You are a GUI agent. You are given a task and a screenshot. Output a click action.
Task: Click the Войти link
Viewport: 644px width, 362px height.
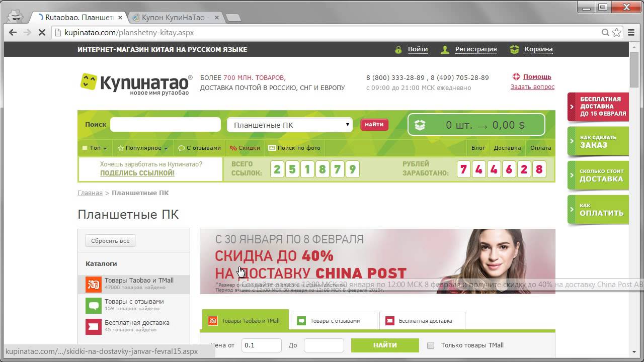tap(418, 49)
